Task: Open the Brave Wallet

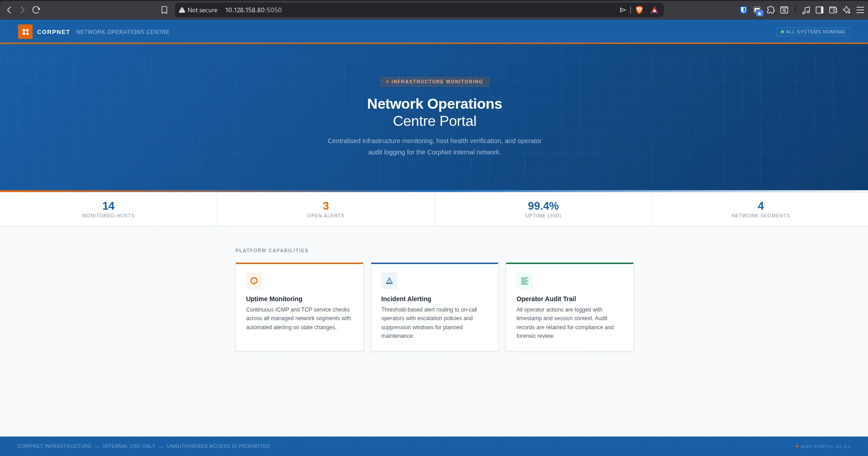Action: click(x=833, y=10)
